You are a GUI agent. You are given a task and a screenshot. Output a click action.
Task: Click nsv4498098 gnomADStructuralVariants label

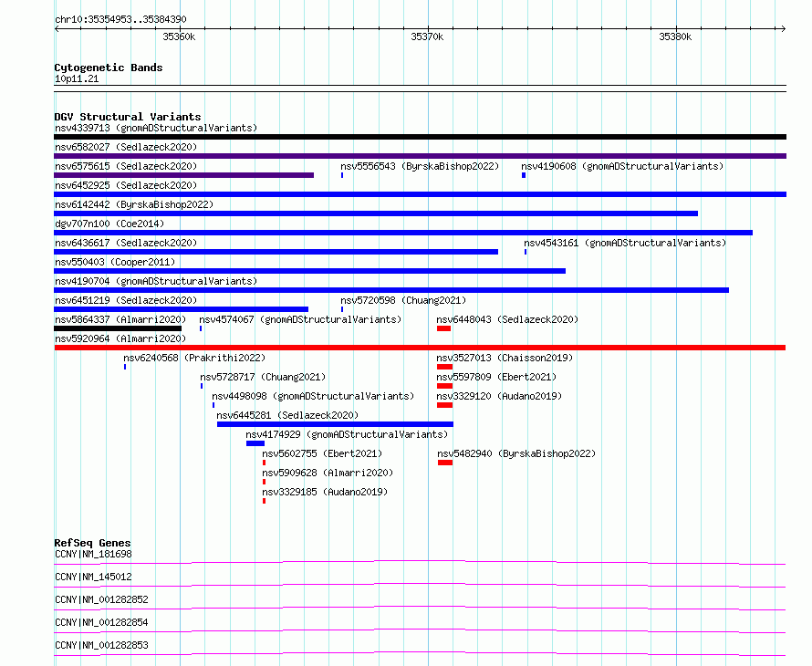click(x=313, y=396)
